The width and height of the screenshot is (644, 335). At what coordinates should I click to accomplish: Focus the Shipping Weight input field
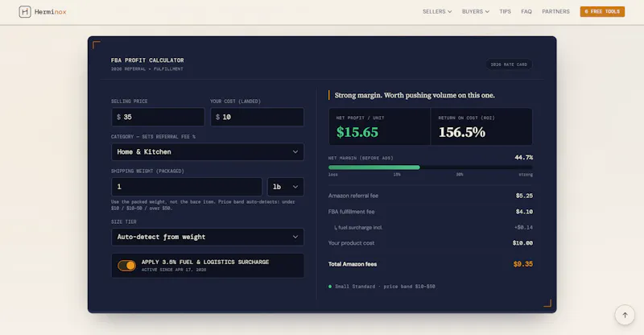(187, 187)
